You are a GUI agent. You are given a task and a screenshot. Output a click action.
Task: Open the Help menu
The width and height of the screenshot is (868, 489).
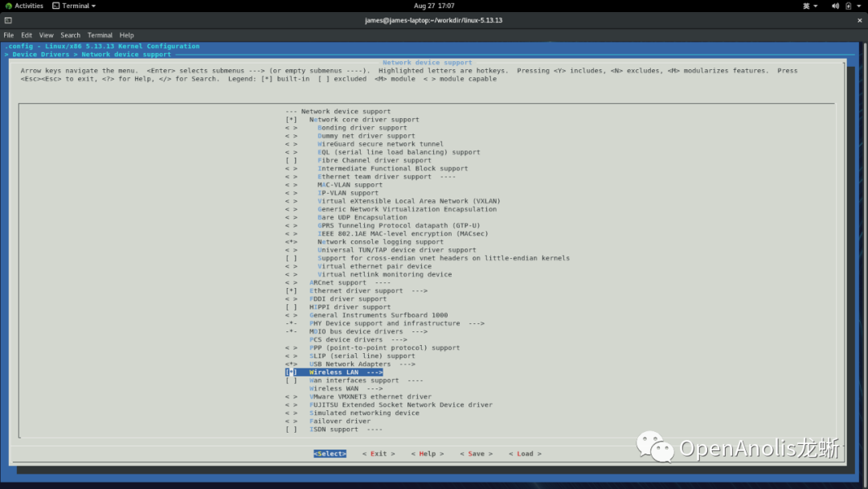(x=127, y=35)
